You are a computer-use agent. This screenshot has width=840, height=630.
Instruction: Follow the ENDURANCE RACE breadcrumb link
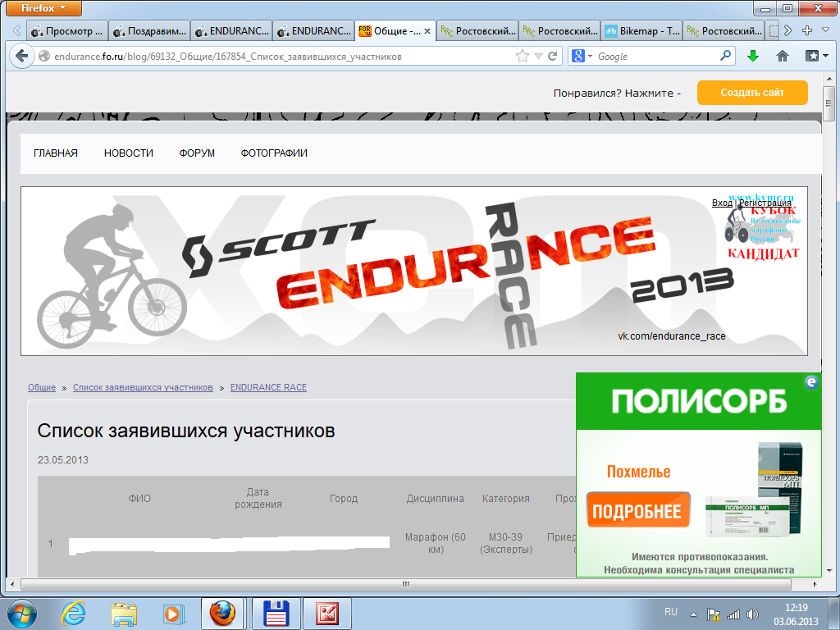pos(268,387)
